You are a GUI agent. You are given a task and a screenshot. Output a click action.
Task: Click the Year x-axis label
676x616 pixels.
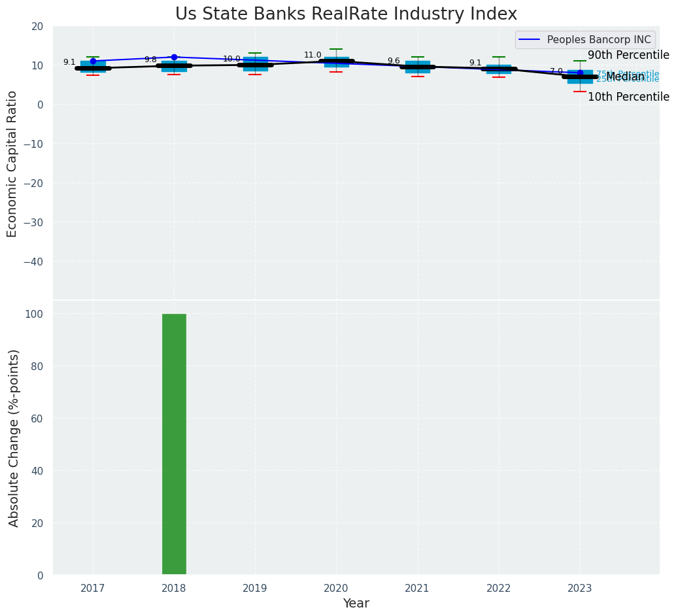pyautogui.click(x=356, y=604)
